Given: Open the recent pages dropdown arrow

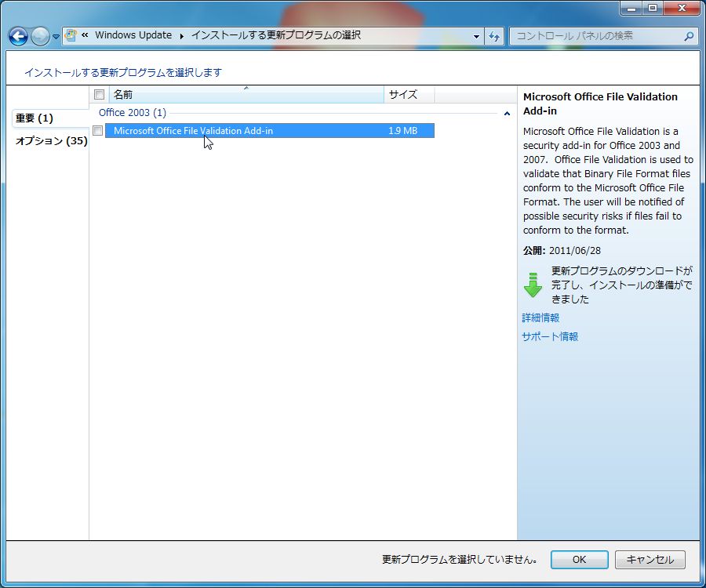Looking at the screenshot, I should (56, 36).
